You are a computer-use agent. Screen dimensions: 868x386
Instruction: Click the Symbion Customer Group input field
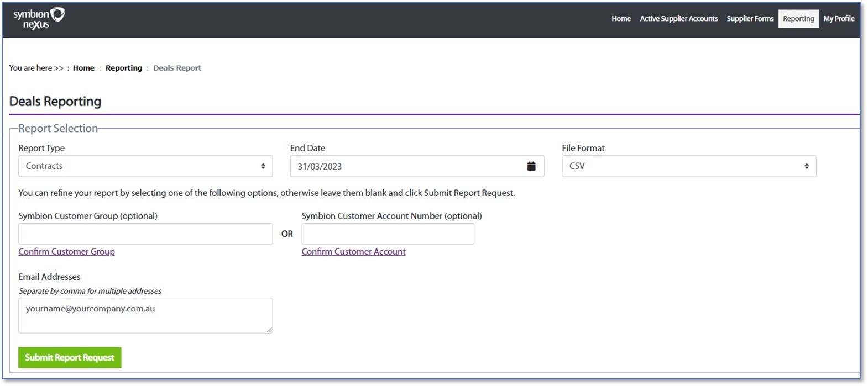point(145,234)
